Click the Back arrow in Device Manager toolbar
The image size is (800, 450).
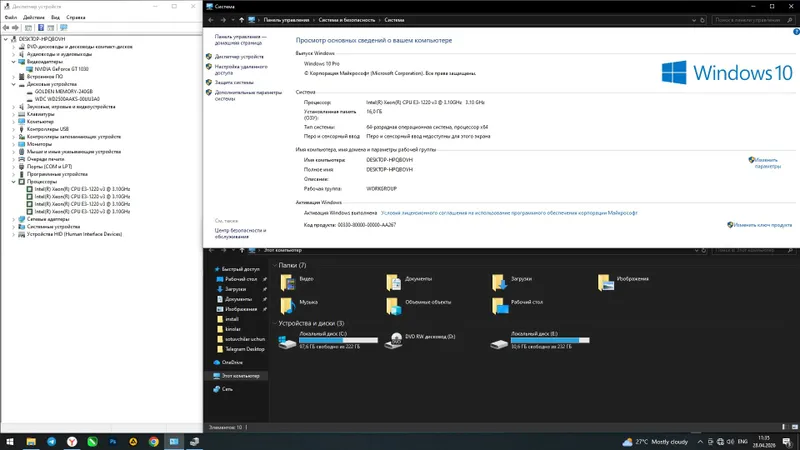pos(6,28)
